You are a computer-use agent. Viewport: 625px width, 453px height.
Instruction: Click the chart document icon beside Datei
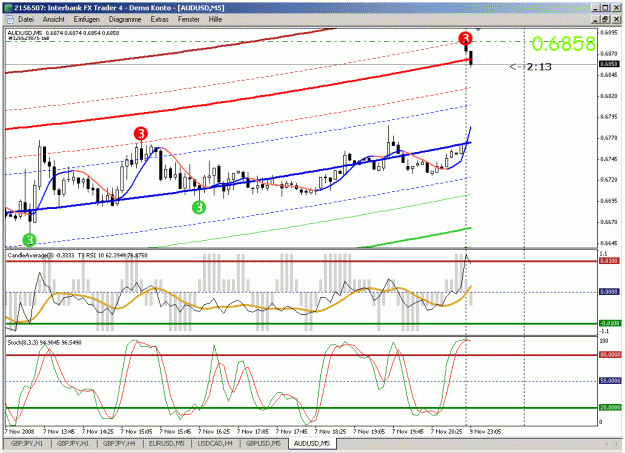click(x=9, y=19)
